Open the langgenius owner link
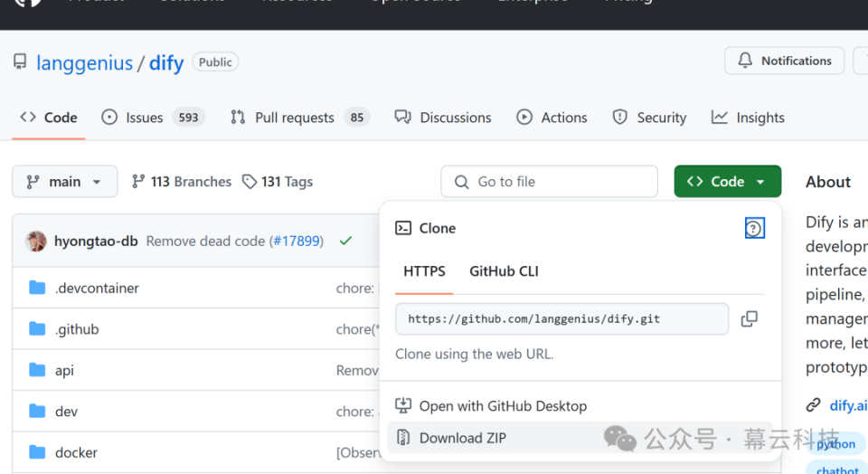 click(x=84, y=63)
